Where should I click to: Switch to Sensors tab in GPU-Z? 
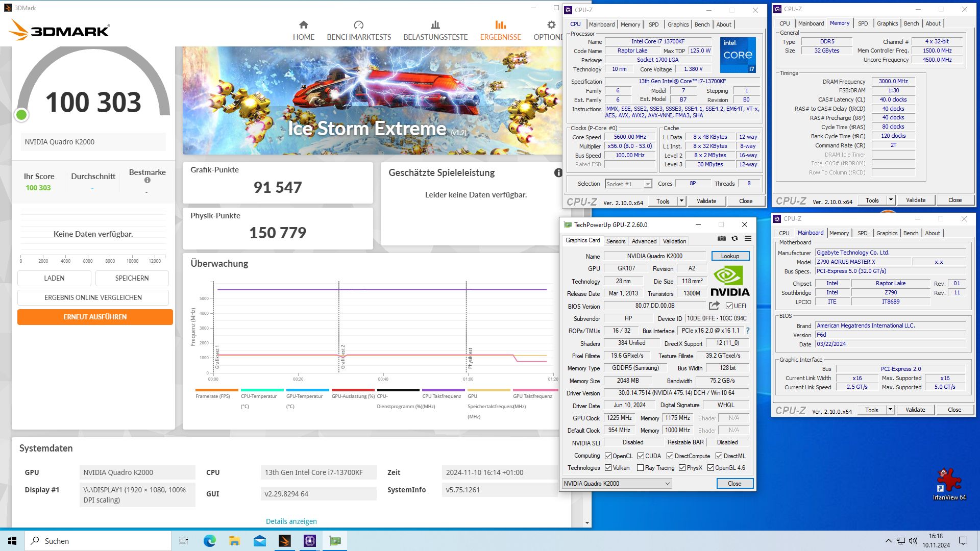pyautogui.click(x=616, y=241)
